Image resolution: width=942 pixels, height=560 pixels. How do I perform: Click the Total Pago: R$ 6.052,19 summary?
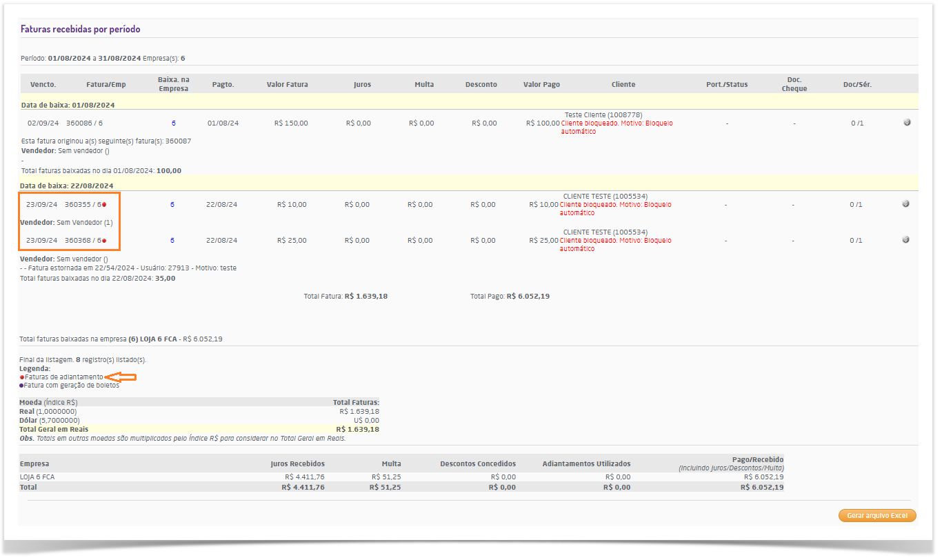(510, 297)
